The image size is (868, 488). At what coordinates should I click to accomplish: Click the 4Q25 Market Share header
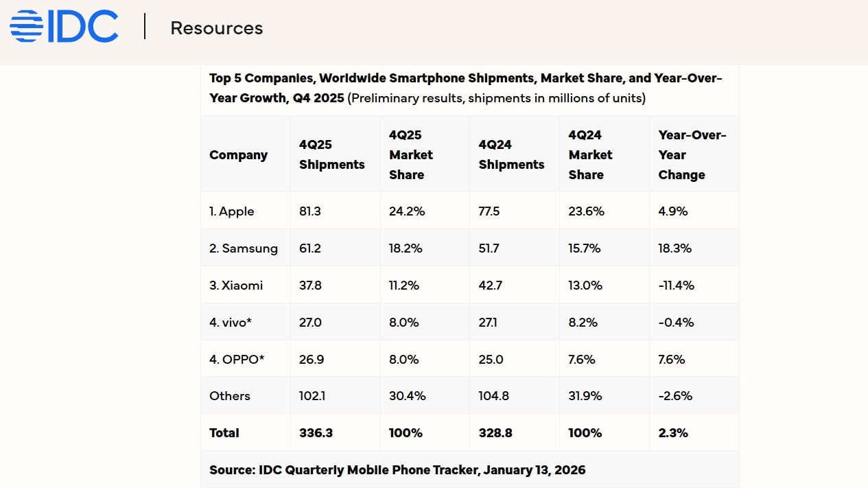(x=411, y=154)
